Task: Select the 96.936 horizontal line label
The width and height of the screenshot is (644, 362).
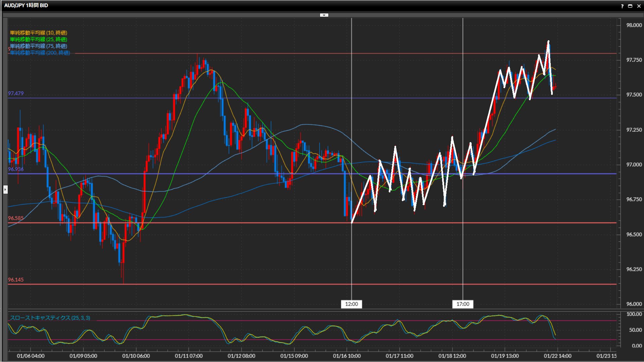Action: (x=16, y=169)
